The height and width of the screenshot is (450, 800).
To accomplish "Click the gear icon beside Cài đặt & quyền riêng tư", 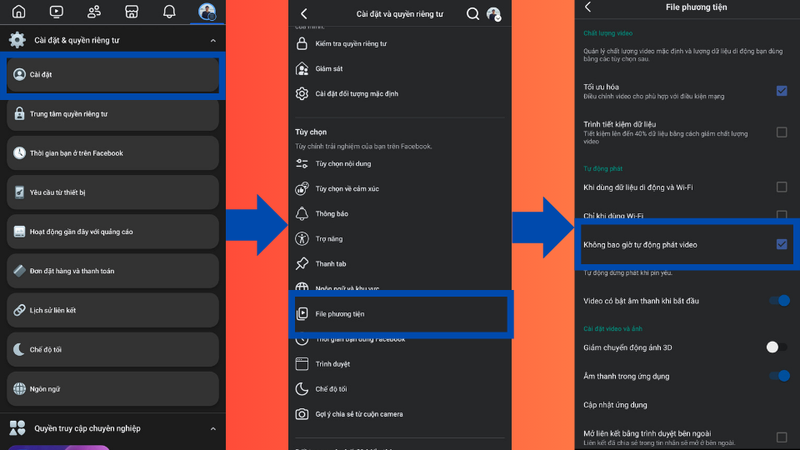I will (x=17, y=40).
